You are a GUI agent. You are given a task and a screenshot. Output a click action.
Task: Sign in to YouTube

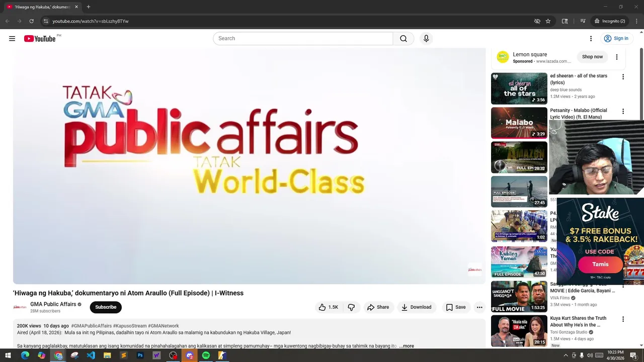point(616,39)
